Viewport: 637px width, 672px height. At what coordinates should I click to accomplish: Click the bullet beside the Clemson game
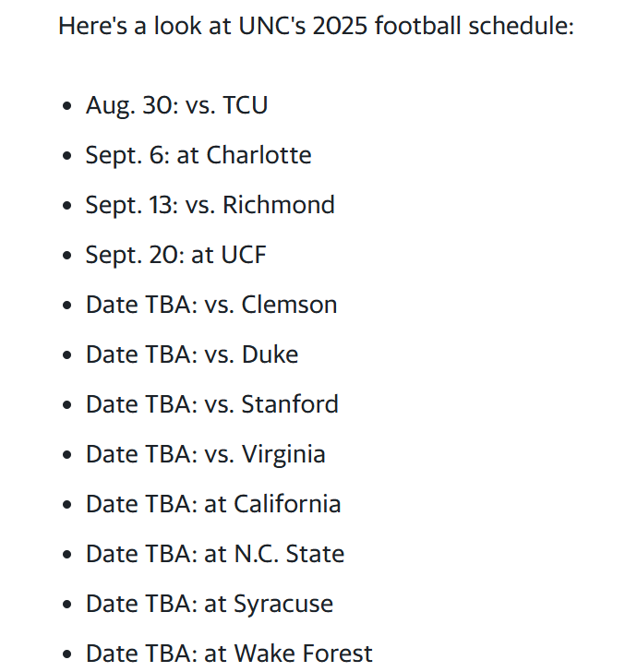click(x=66, y=306)
